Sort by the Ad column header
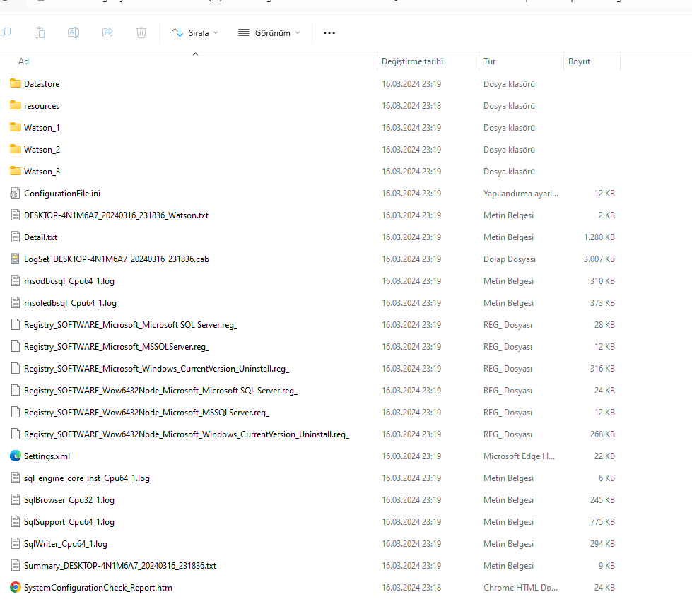 [x=24, y=61]
